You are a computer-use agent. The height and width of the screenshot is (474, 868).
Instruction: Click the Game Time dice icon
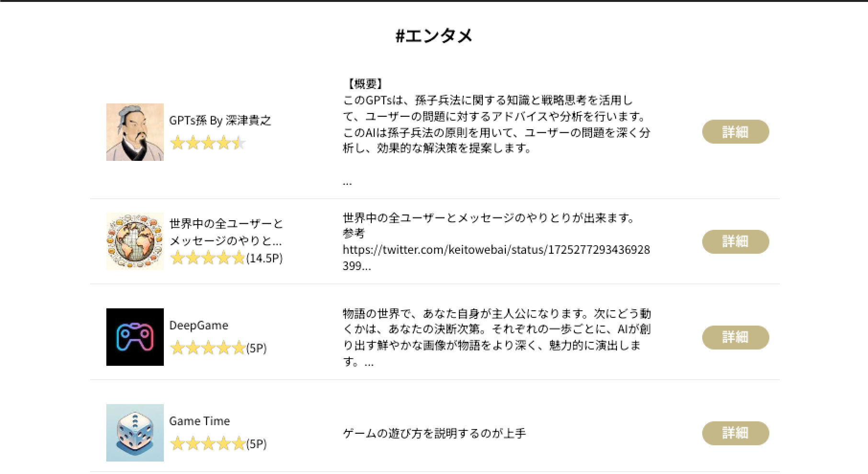pyautogui.click(x=135, y=433)
